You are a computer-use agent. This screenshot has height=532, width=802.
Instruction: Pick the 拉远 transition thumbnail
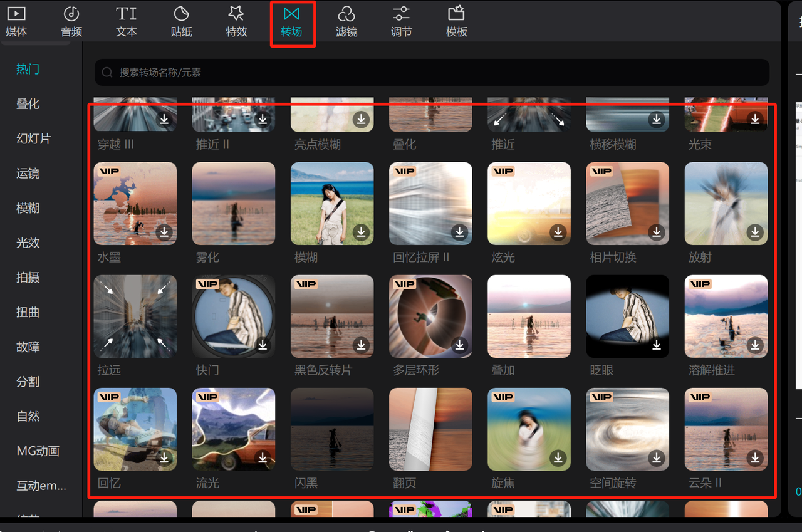[135, 316]
